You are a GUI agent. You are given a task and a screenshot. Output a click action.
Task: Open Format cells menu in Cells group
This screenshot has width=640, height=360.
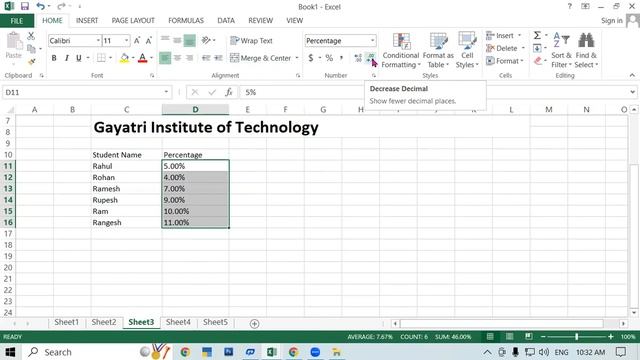(504, 61)
